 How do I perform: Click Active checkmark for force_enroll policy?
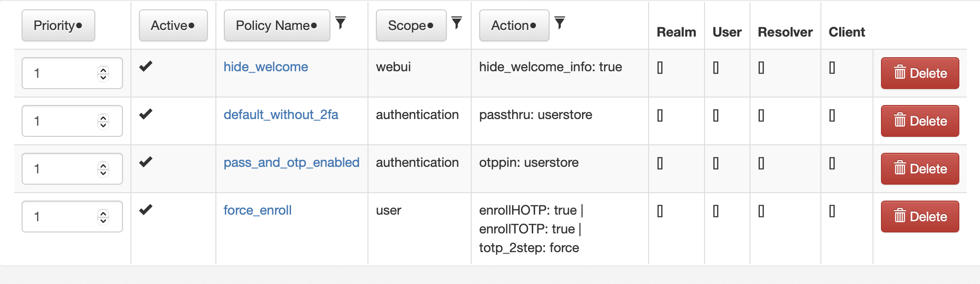(x=146, y=209)
